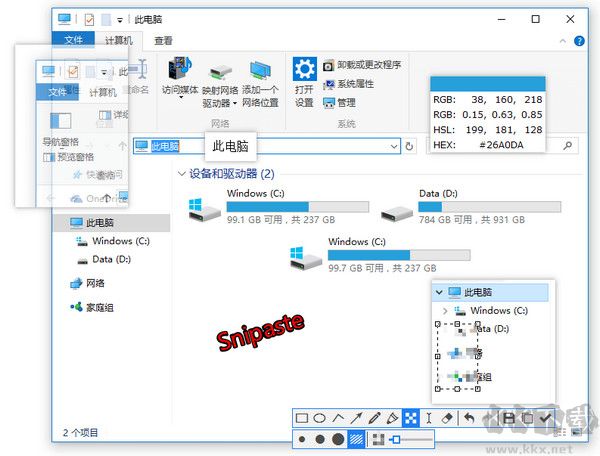Viewport: 600px width, 456px height.
Task: Finish snip with the checkmark icon
Action: click(x=545, y=418)
